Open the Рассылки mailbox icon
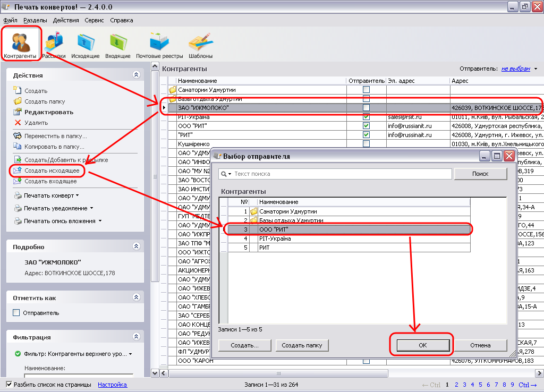The image size is (544, 392). pos(54,44)
